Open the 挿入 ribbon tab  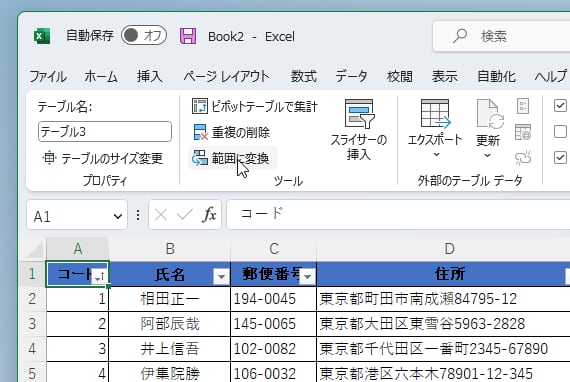pyautogui.click(x=149, y=77)
